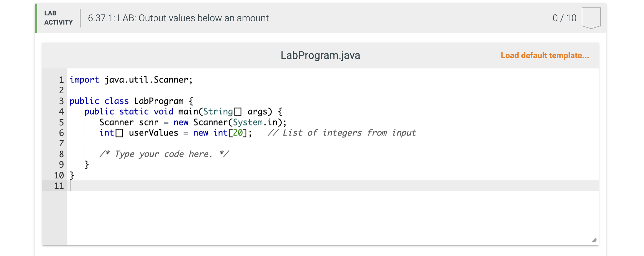644x256 pixels.
Task: Click the 'List of integers from input' comment
Action: (342, 133)
